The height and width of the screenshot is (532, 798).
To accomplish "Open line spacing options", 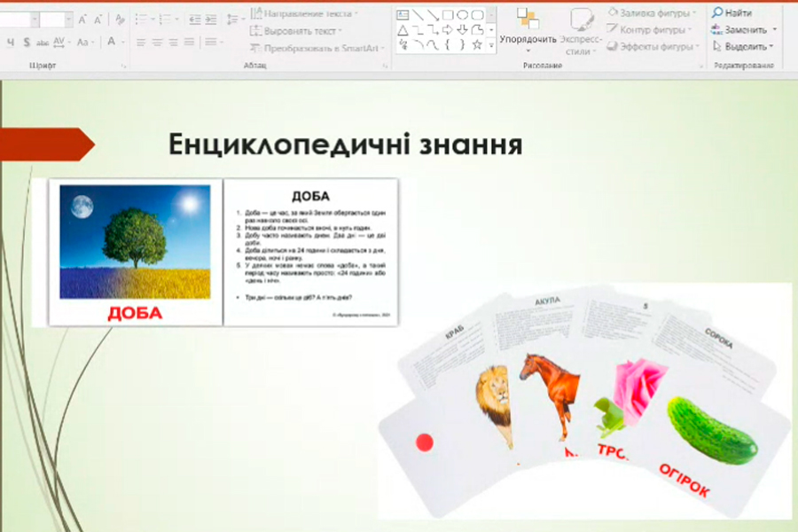I will [x=235, y=20].
